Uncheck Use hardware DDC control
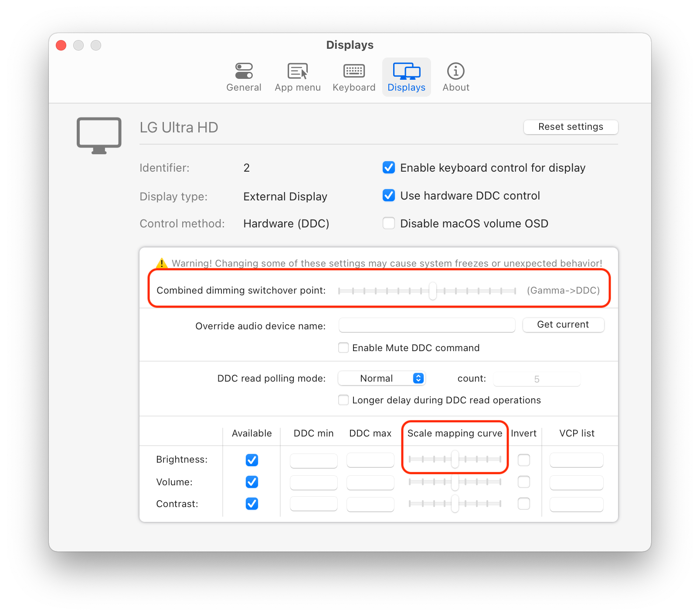The image size is (700, 616). click(388, 195)
